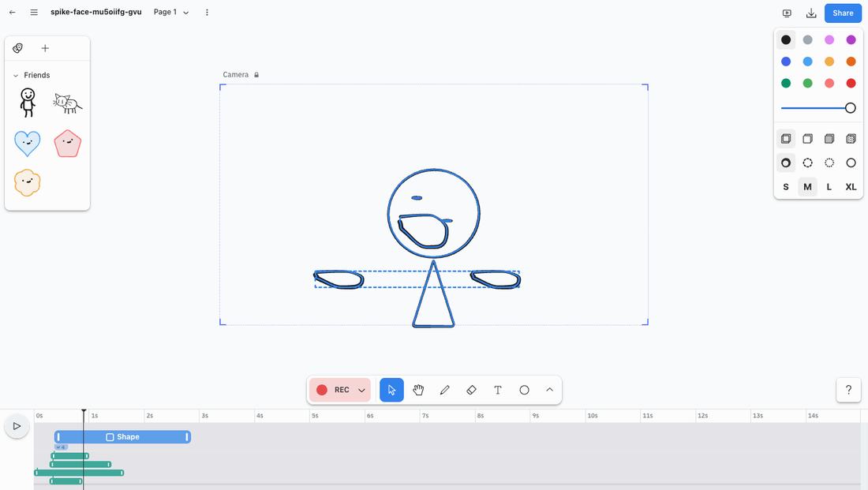Click the project name spike-face-mu5oiifg-gvu
This screenshot has width=868, height=490.
95,12
